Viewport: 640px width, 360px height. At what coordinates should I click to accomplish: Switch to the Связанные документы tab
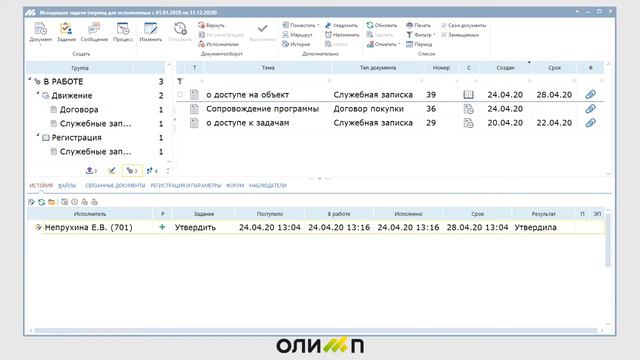pyautogui.click(x=115, y=185)
